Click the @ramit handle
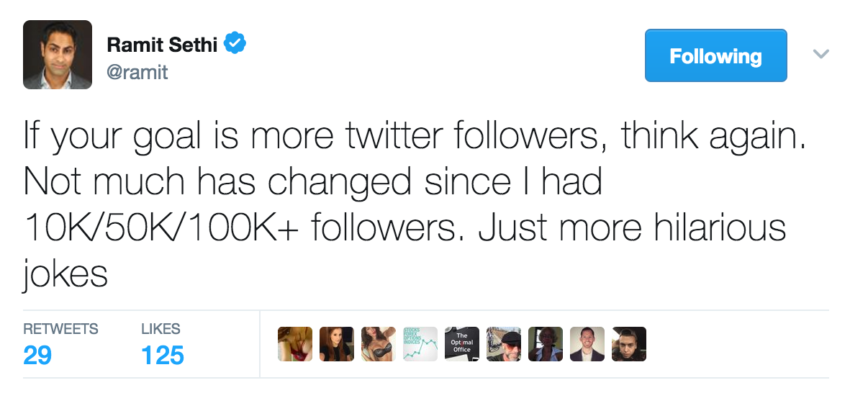The image size is (868, 393). tap(137, 72)
